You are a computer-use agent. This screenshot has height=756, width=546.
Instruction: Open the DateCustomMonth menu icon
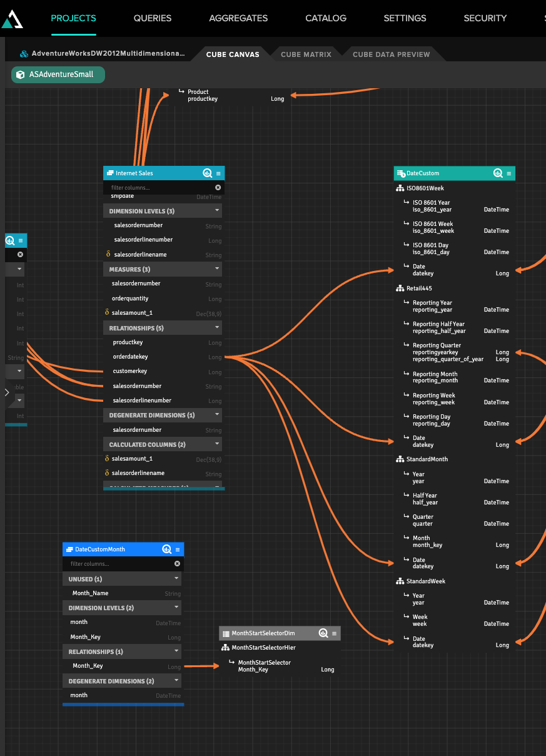178,549
